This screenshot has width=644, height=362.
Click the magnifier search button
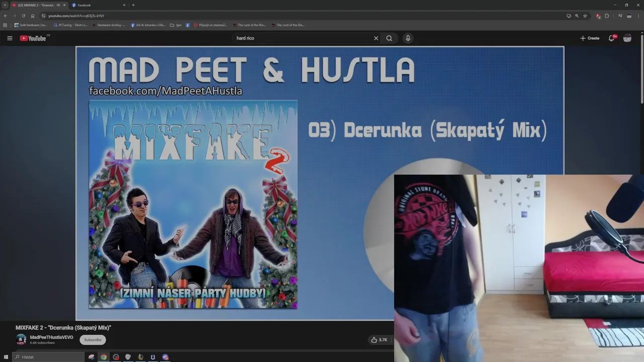tap(389, 38)
